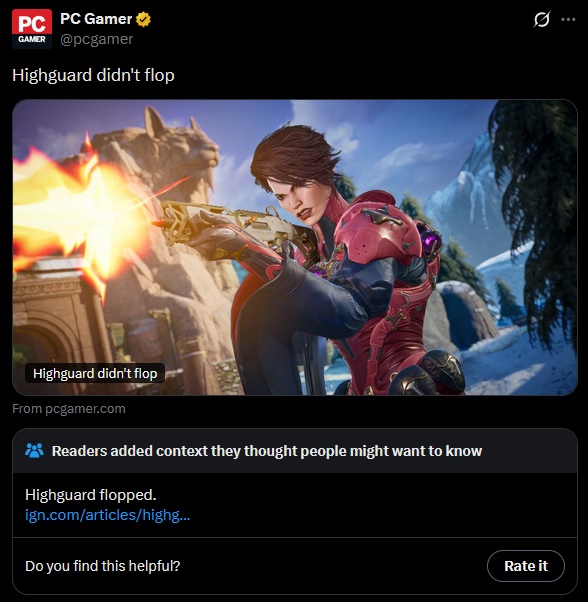This screenshot has width=588, height=602.
Task: Open the PC Gamer profile avatar
Action: tap(32, 29)
